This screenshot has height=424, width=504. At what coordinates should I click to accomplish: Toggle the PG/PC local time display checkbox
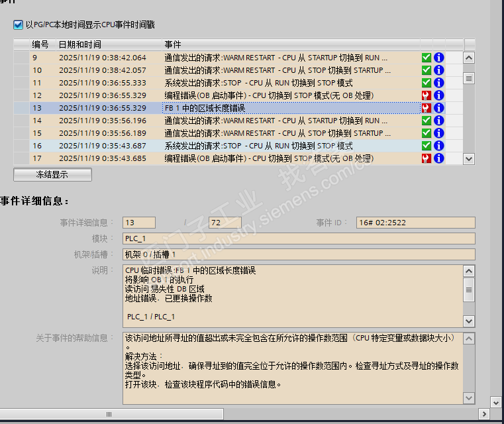18,25
